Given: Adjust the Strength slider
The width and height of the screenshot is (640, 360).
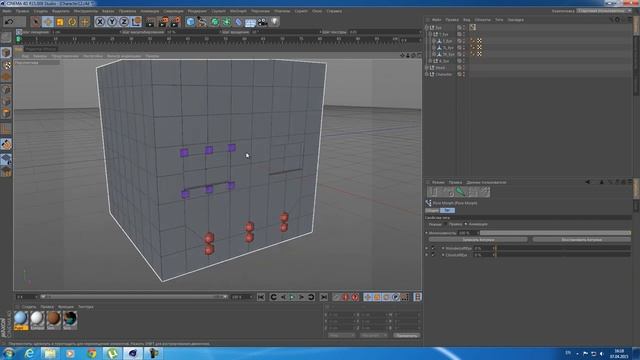Looking at the screenshot, I should tap(554, 233).
